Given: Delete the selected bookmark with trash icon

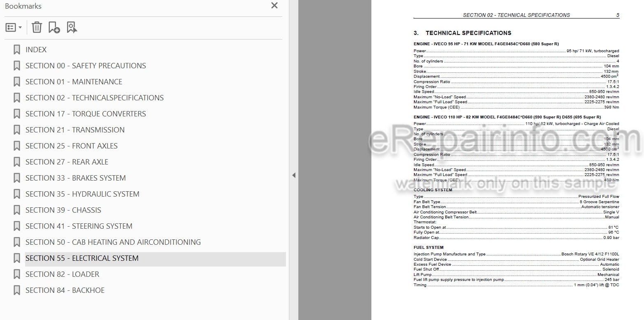Looking at the screenshot, I should coord(37,28).
